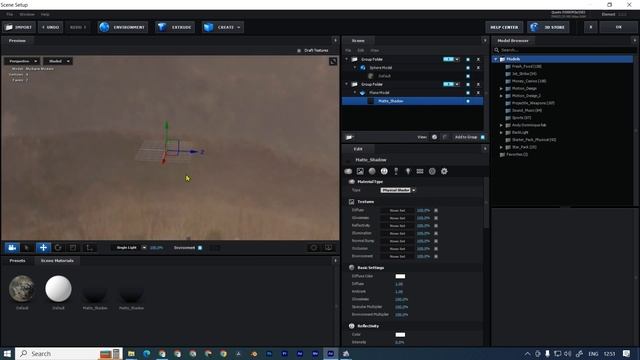Activate the Move transform tool
Image resolution: width=640 pixels, height=360 pixels.
43,247
